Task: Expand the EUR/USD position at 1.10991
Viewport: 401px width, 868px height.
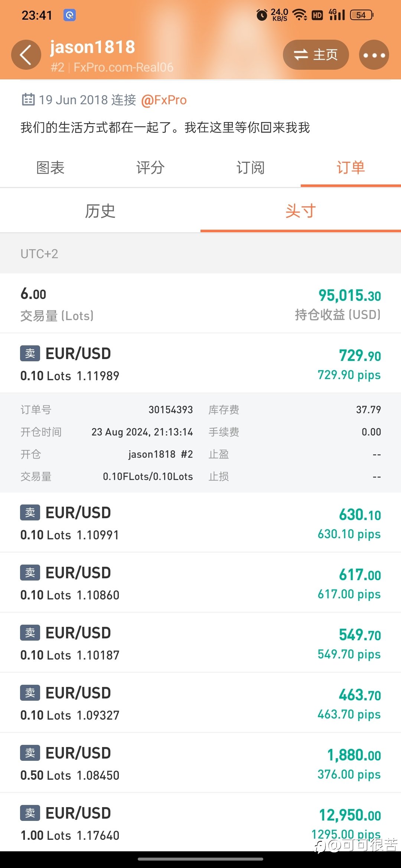Action: [x=200, y=523]
